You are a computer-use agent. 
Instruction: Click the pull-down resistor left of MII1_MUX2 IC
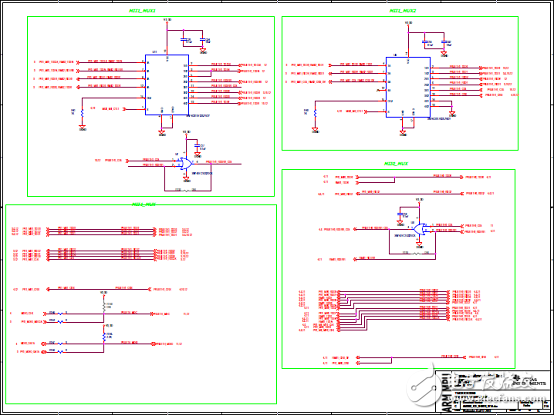315,114
